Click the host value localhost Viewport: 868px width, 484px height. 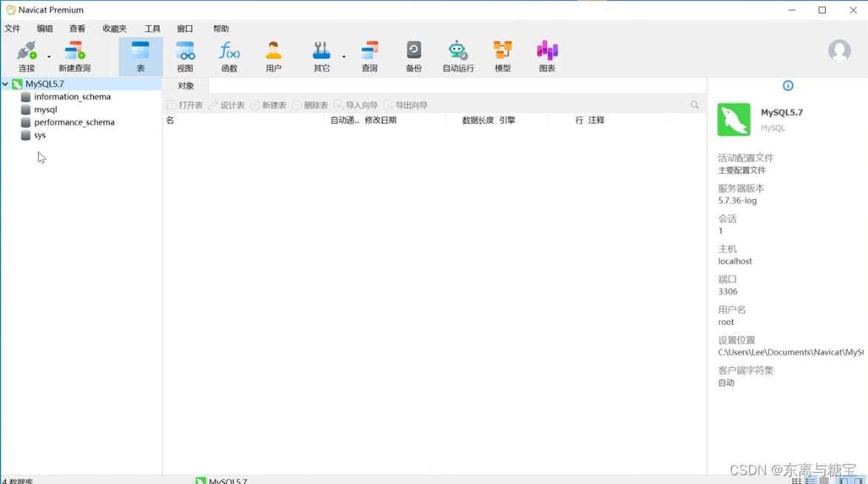coord(735,261)
